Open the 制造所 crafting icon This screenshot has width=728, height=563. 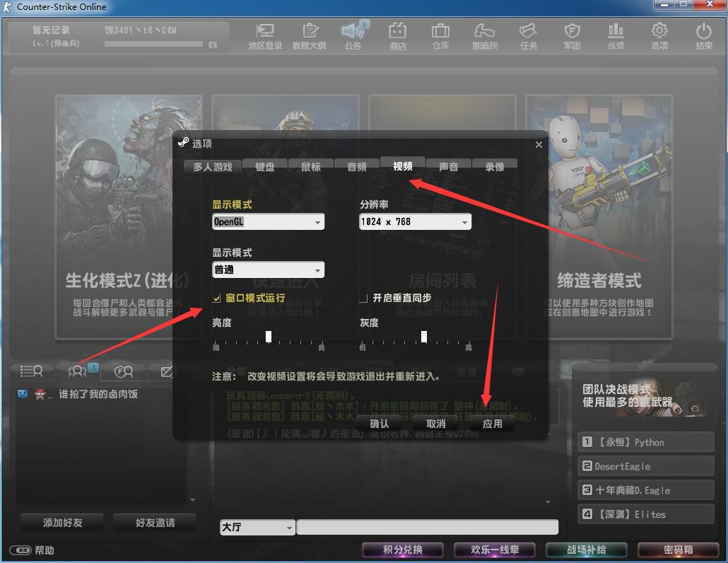point(485,37)
